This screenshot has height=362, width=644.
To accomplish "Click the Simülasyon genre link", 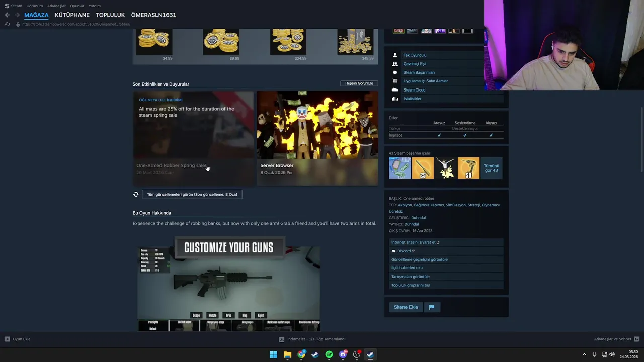I will [x=455, y=205].
